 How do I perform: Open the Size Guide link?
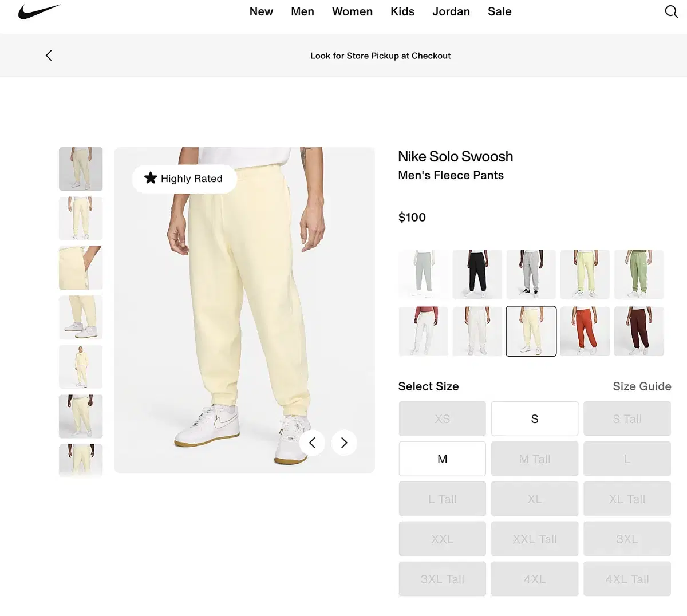tap(642, 386)
